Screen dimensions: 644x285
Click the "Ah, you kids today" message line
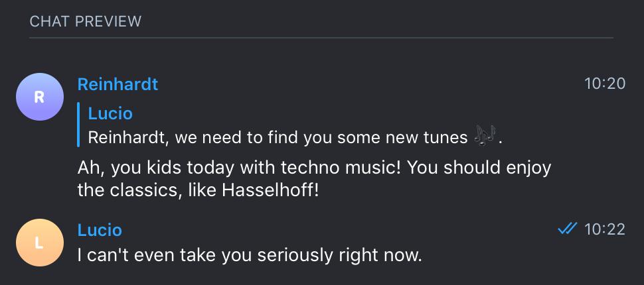(x=314, y=168)
